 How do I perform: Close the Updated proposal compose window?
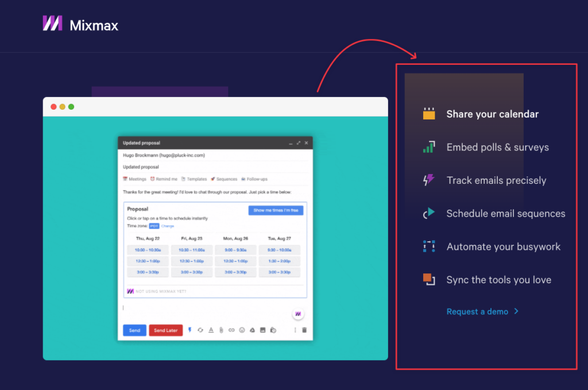[307, 143]
